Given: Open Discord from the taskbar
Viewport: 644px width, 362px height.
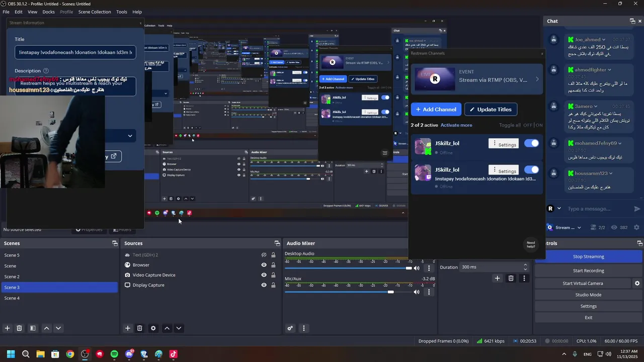Looking at the screenshot, I should (129, 354).
